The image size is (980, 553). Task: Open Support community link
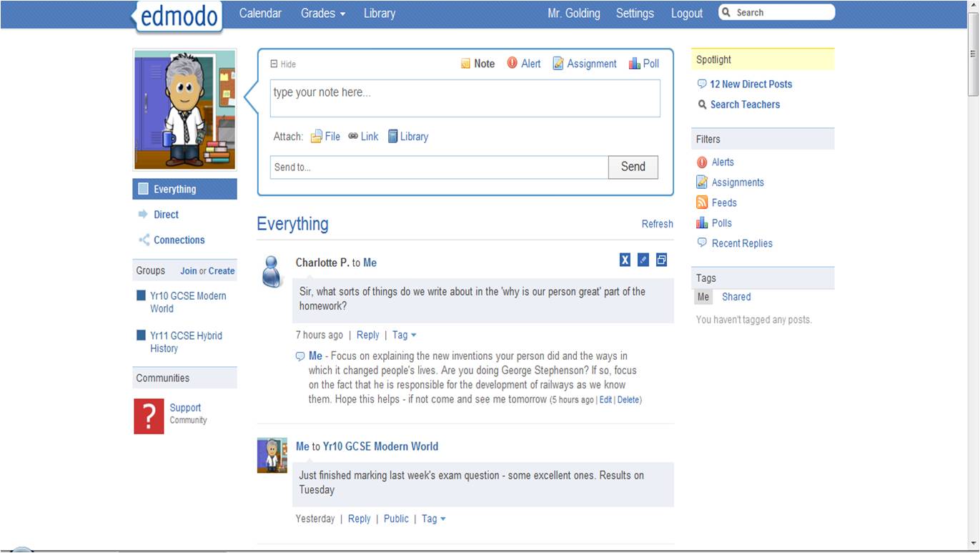(x=185, y=408)
